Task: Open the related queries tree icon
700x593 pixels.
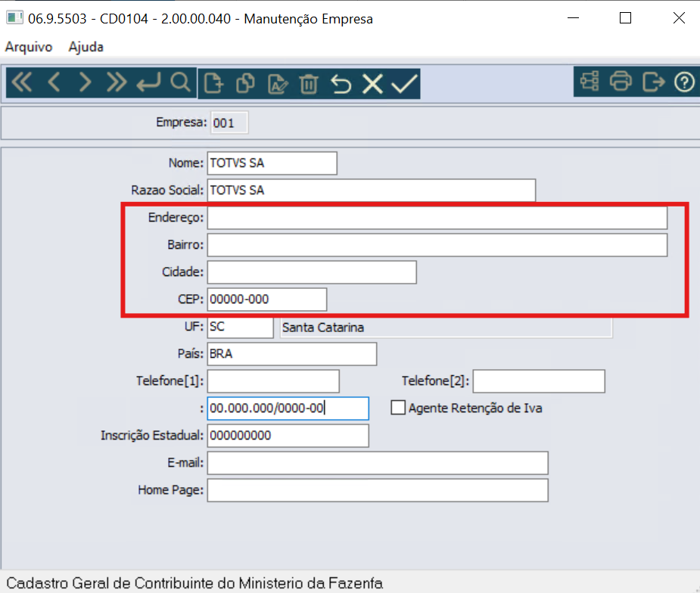Action: (x=590, y=82)
